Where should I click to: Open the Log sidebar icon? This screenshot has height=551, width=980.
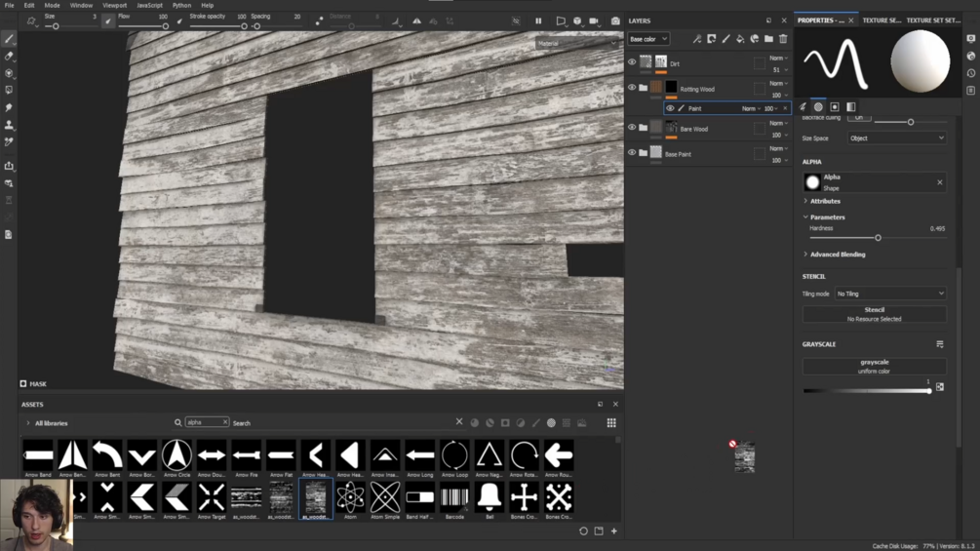click(x=970, y=90)
